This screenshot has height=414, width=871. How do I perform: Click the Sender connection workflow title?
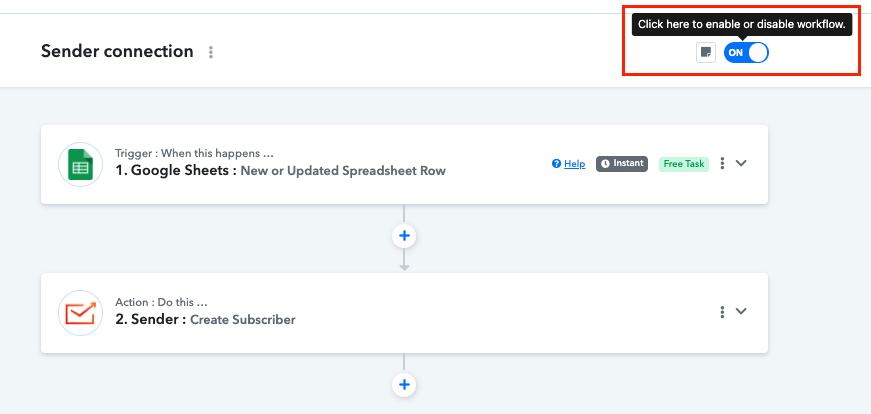[117, 51]
